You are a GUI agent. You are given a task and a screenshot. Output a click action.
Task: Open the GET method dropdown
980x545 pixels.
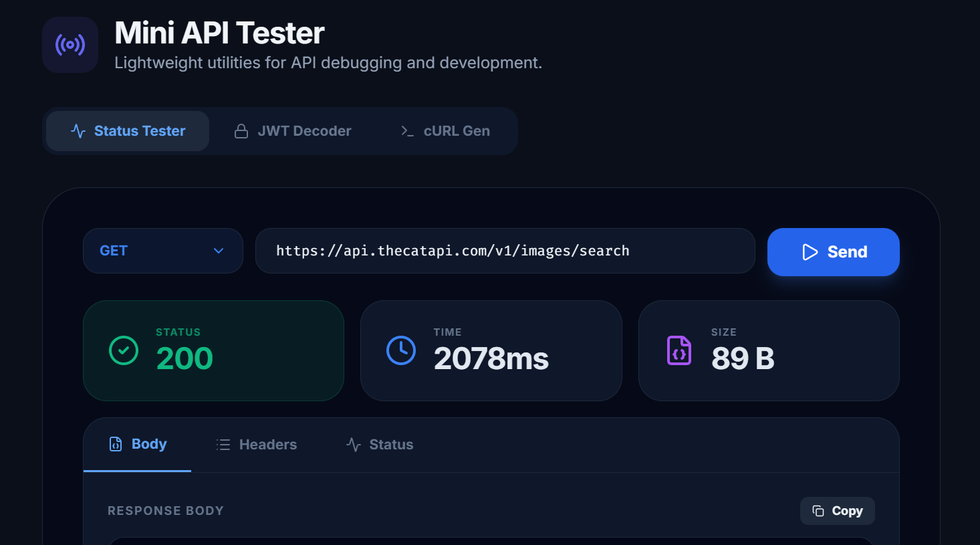[163, 251]
